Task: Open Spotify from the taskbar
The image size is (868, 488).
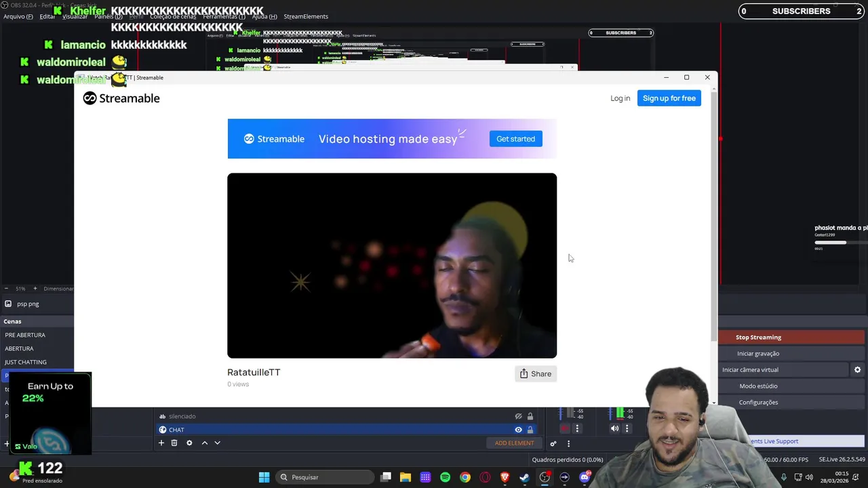Action: click(x=445, y=477)
